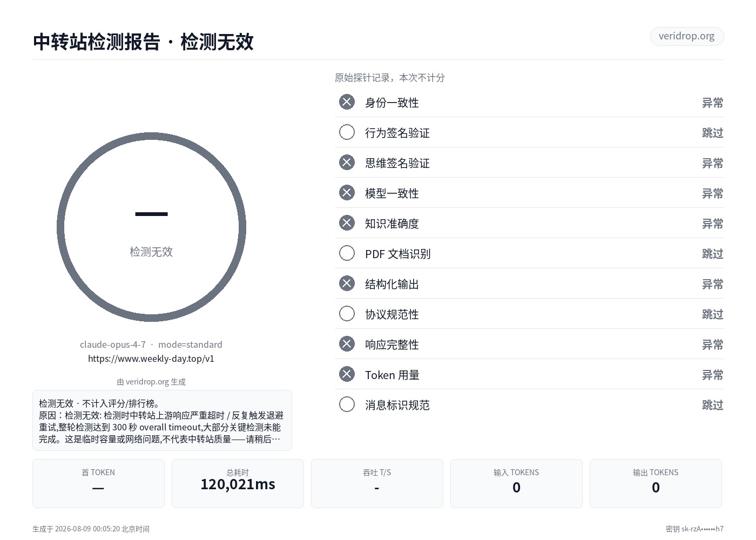
Task: Click the empty circle beside 协议规范性
Action: click(x=347, y=314)
